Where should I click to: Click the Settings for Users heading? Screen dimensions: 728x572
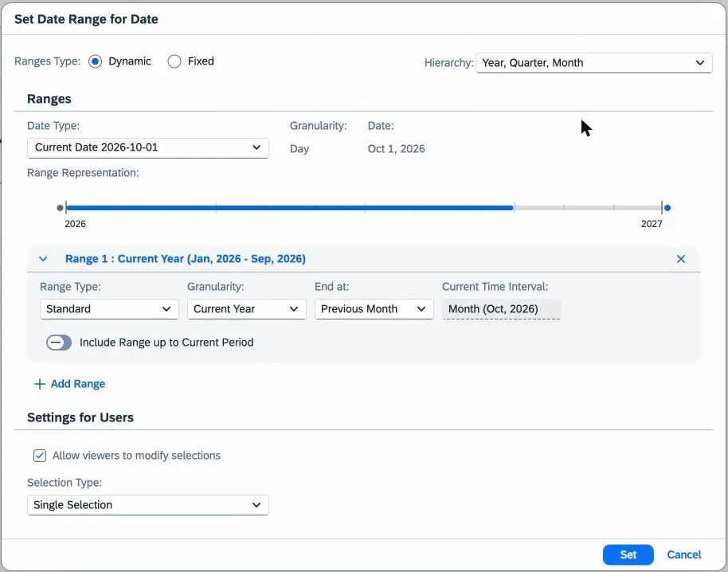[80, 418]
